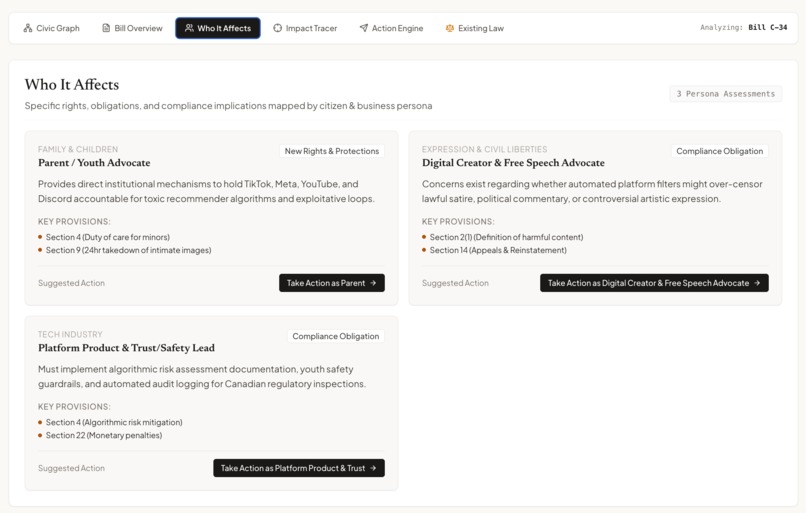
Task: Click Take Action as Parent button
Action: [332, 283]
